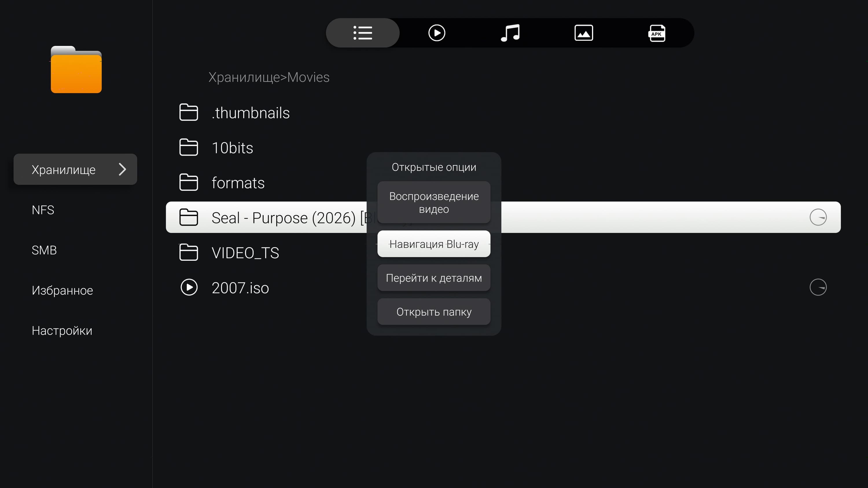Click the clock icon on the 2007.iso row
Viewport: 868px width, 488px height.
point(818,287)
